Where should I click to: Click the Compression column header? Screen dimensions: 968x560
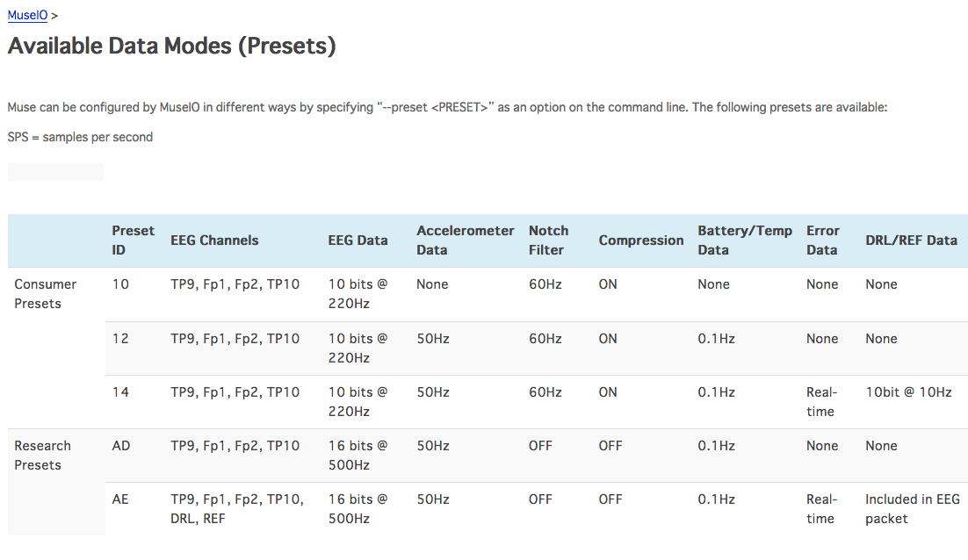640,240
